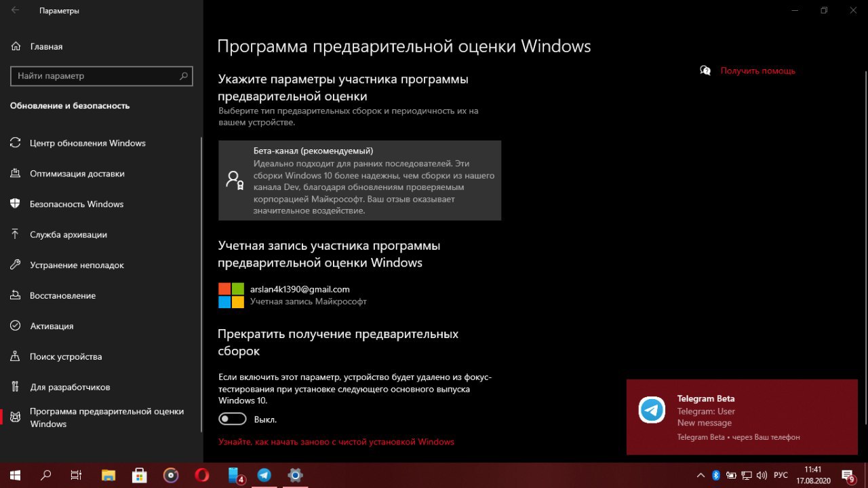The height and width of the screenshot is (488, 868).
Task: Show hidden system tray icons
Action: (x=701, y=475)
